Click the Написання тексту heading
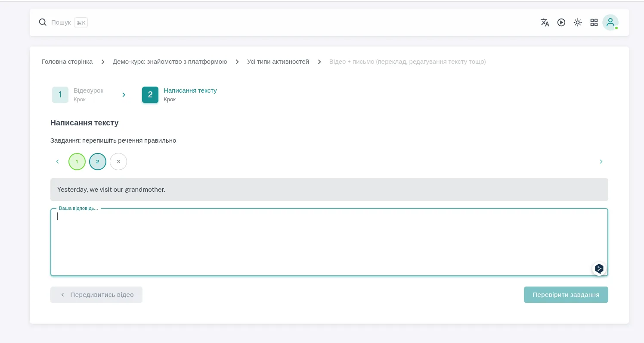This screenshot has height=343, width=644. pos(84,123)
